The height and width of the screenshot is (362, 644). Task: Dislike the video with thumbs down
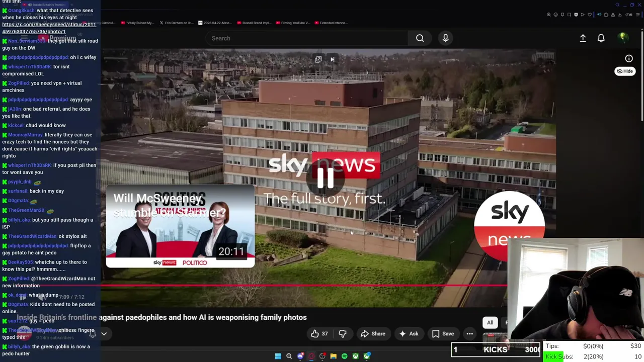(x=343, y=334)
